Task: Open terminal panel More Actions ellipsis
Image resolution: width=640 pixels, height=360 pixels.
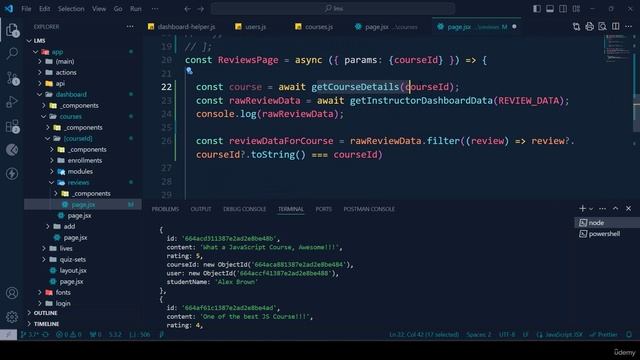Action: coord(602,209)
